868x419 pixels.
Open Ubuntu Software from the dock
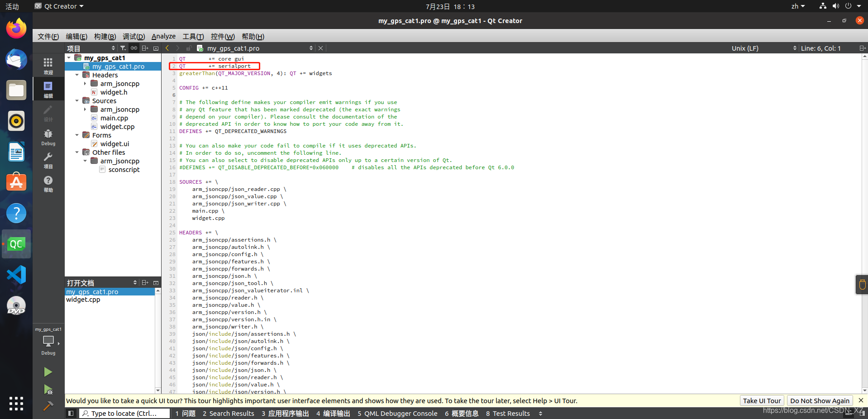pos(16,182)
